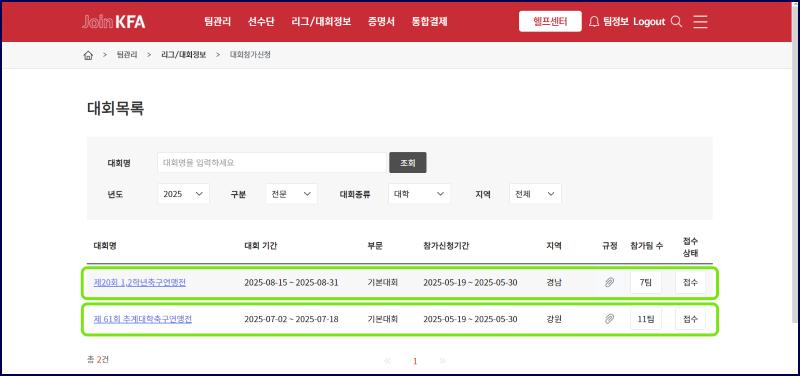Click the vertical page scrollbar
This screenshot has height=376, width=800.
click(x=794, y=163)
